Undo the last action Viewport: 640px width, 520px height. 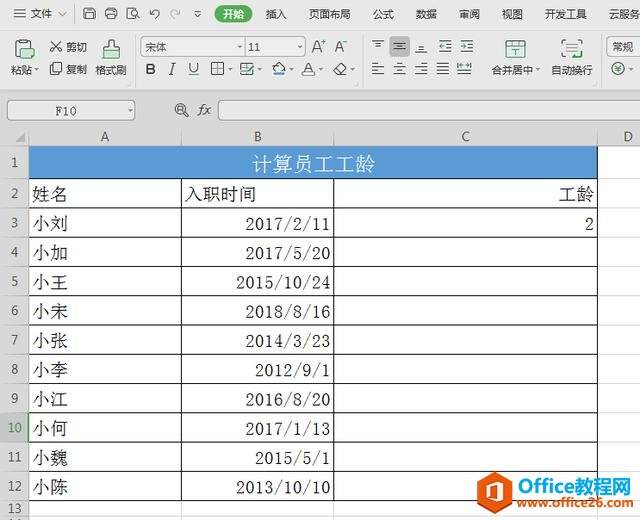154,14
